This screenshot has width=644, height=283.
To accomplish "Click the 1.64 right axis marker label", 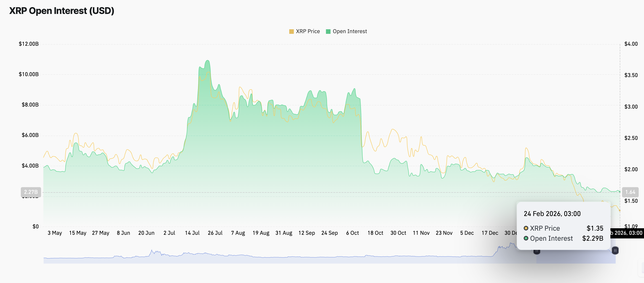I will click(x=630, y=192).
